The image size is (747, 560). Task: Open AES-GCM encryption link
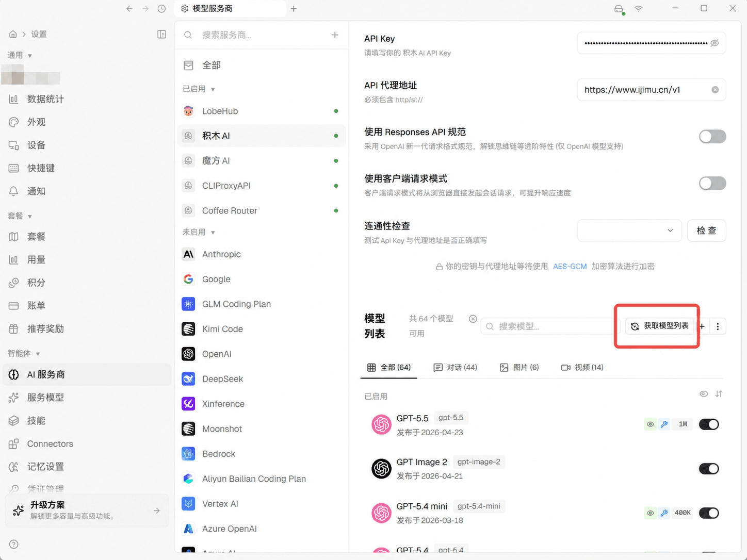coord(570,267)
